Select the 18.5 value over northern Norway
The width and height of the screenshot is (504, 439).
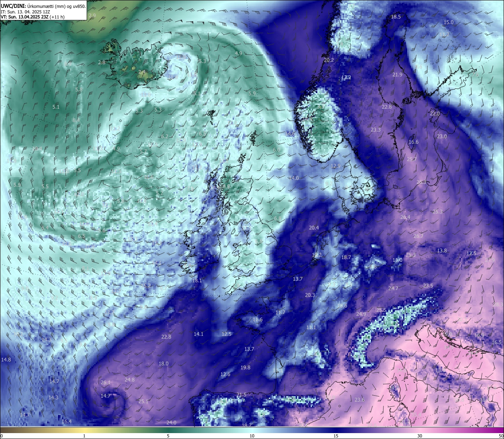396,17
